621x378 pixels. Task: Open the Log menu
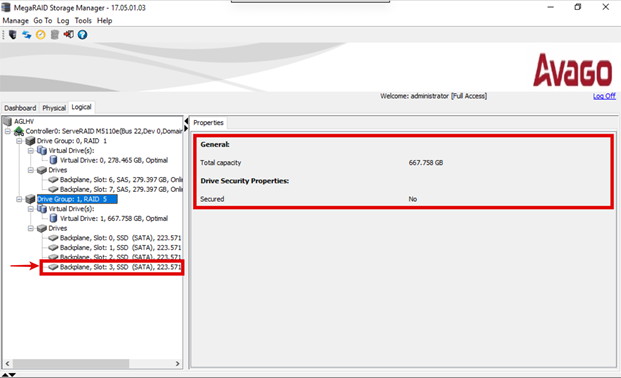point(63,21)
